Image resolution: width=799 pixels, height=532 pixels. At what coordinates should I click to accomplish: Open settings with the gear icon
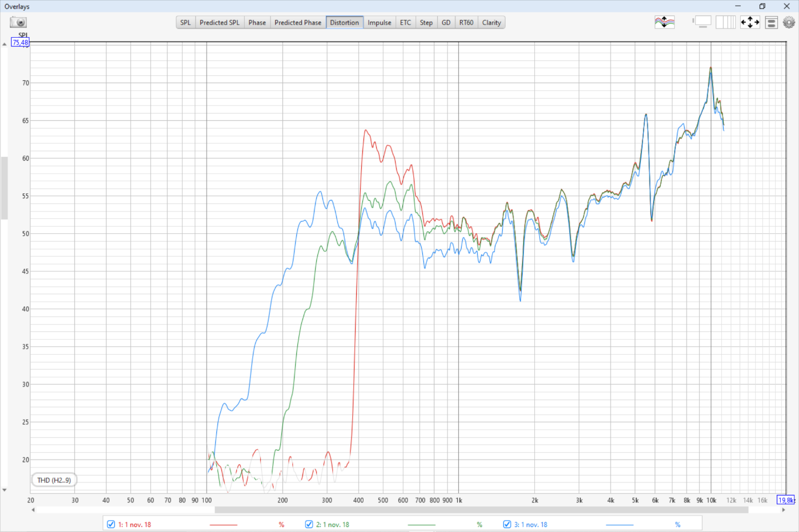789,22
